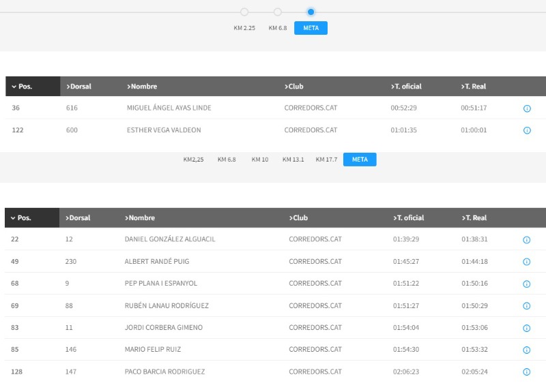Sort bottom table by Club column
This screenshot has width=546, height=392.
coord(298,218)
